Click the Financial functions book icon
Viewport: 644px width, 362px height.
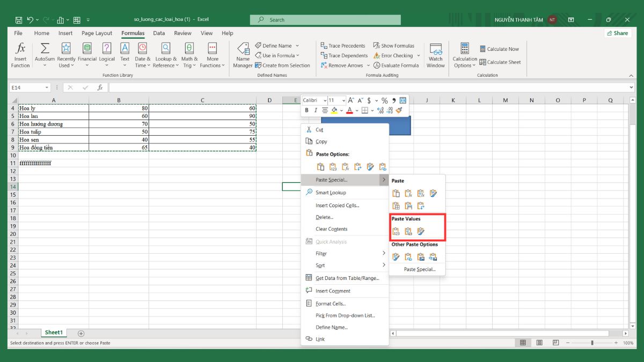(x=86, y=49)
